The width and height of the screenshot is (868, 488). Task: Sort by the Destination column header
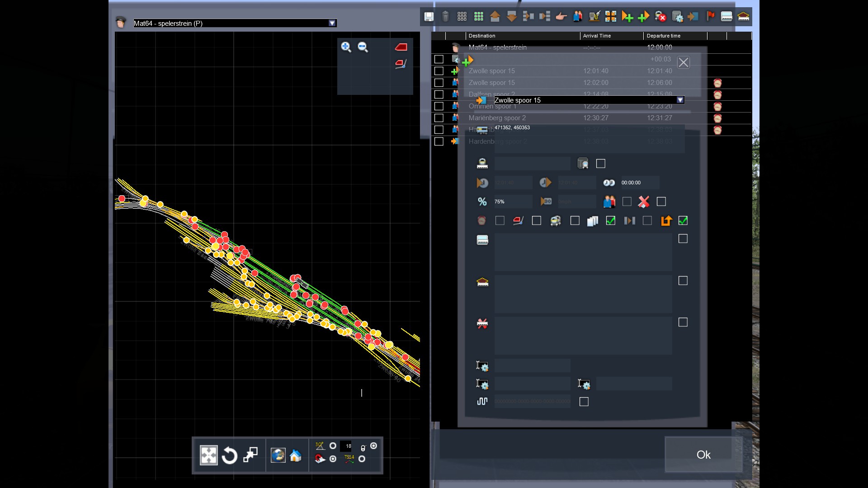coord(523,36)
